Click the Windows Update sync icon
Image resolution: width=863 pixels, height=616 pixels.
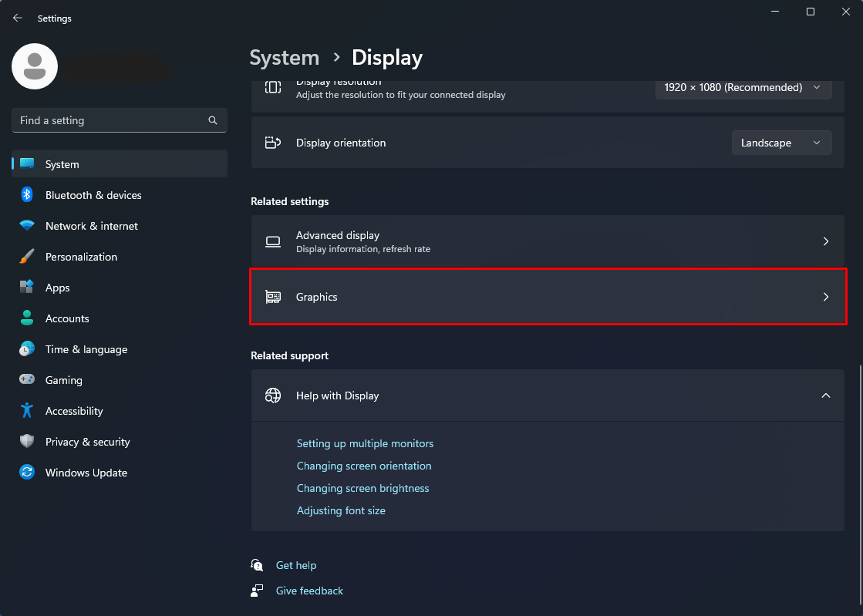click(27, 473)
